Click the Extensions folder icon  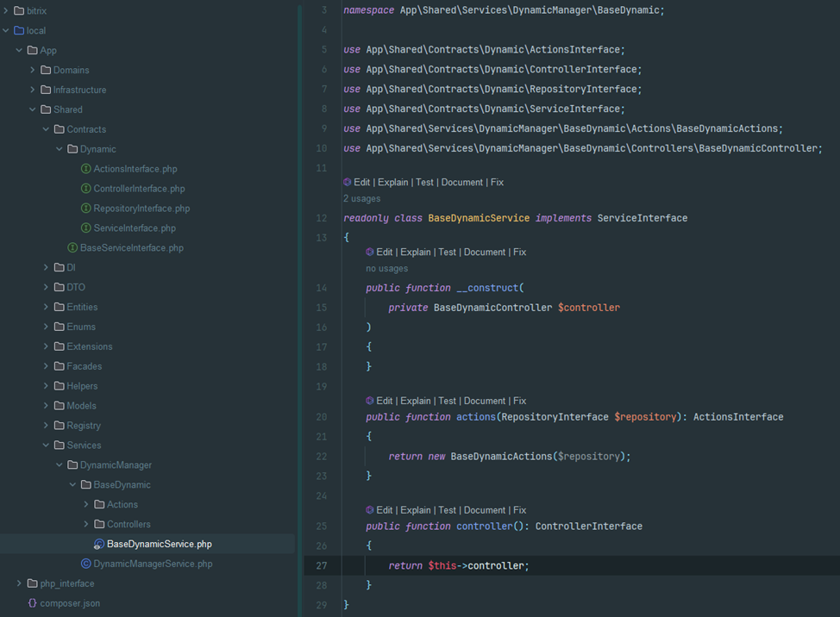point(60,346)
